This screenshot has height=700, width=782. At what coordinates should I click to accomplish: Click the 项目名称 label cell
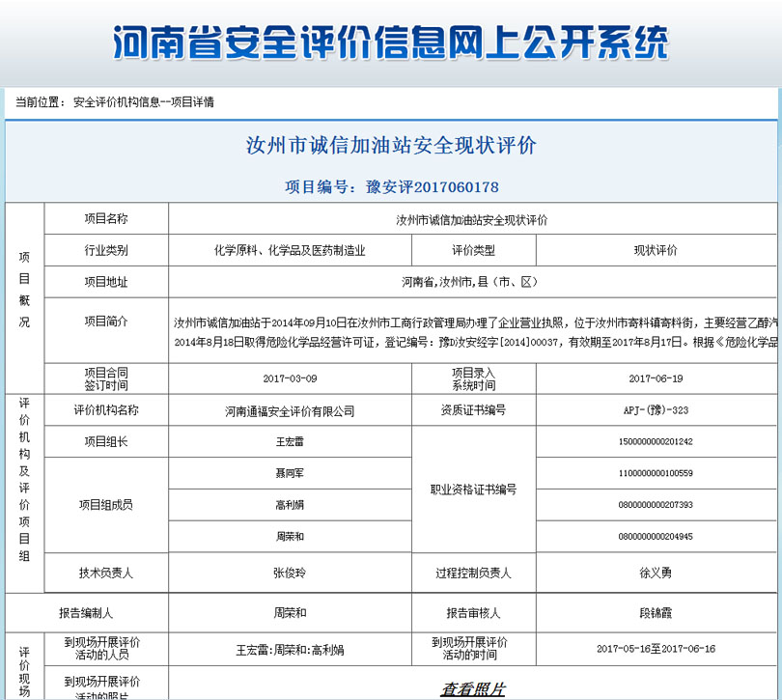(106, 218)
